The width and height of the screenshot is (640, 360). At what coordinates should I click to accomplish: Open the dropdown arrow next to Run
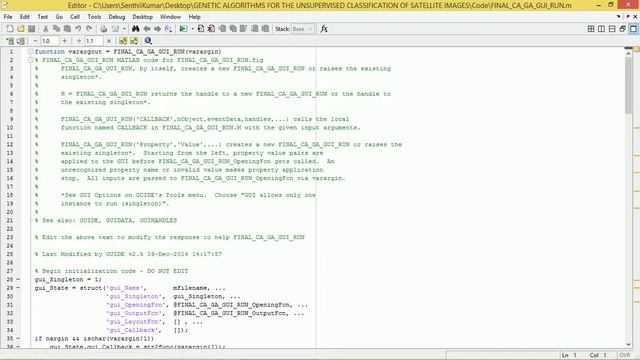point(192,29)
